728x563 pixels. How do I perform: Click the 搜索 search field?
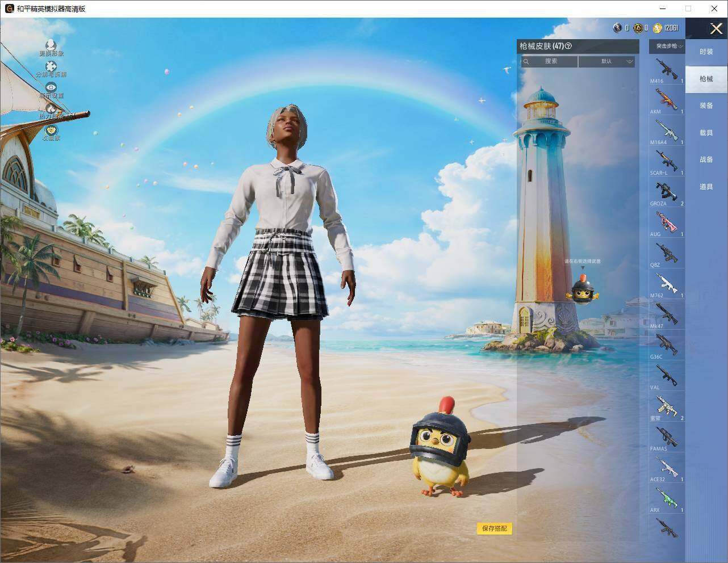[x=550, y=61]
